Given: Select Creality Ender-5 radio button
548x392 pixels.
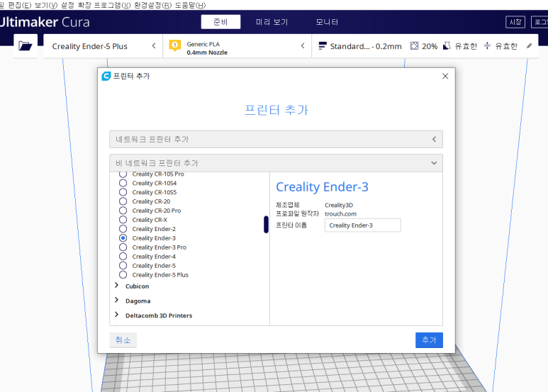Looking at the screenshot, I should pyautogui.click(x=123, y=266).
